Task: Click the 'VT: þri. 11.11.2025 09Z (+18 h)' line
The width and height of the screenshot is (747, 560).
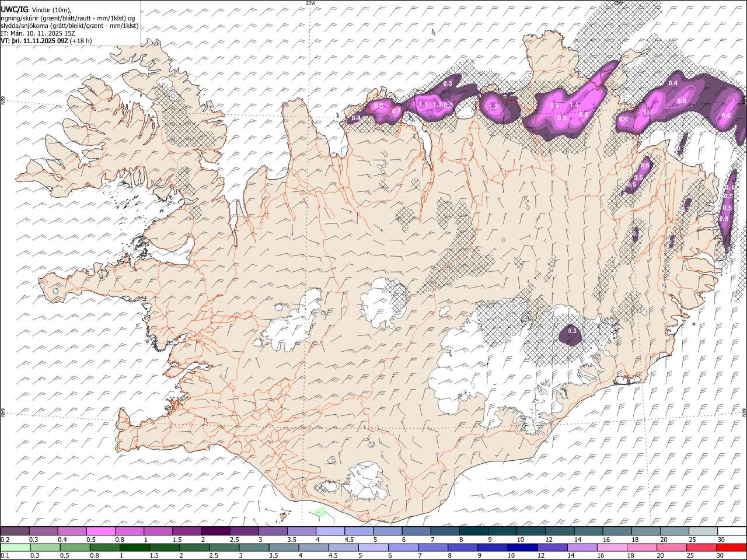Action: (x=46, y=41)
